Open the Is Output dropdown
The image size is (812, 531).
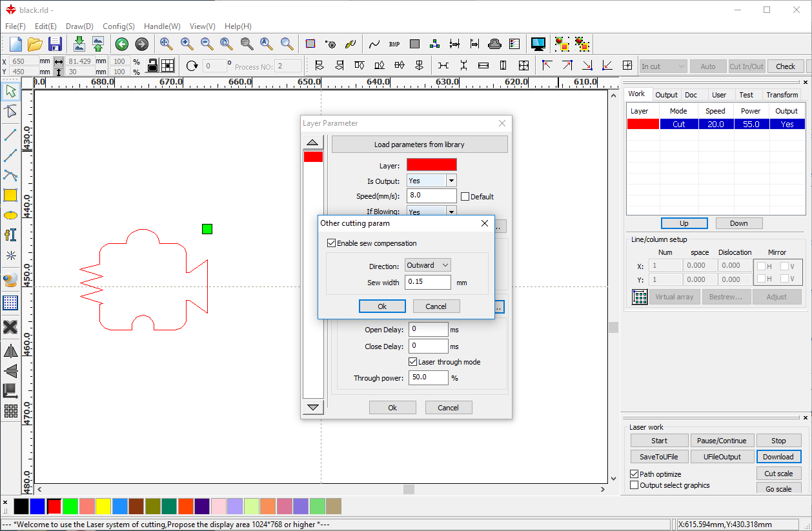451,181
